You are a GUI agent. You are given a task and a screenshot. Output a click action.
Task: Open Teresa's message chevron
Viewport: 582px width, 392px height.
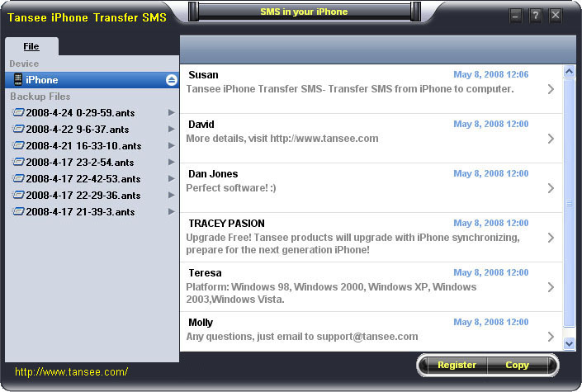click(551, 287)
